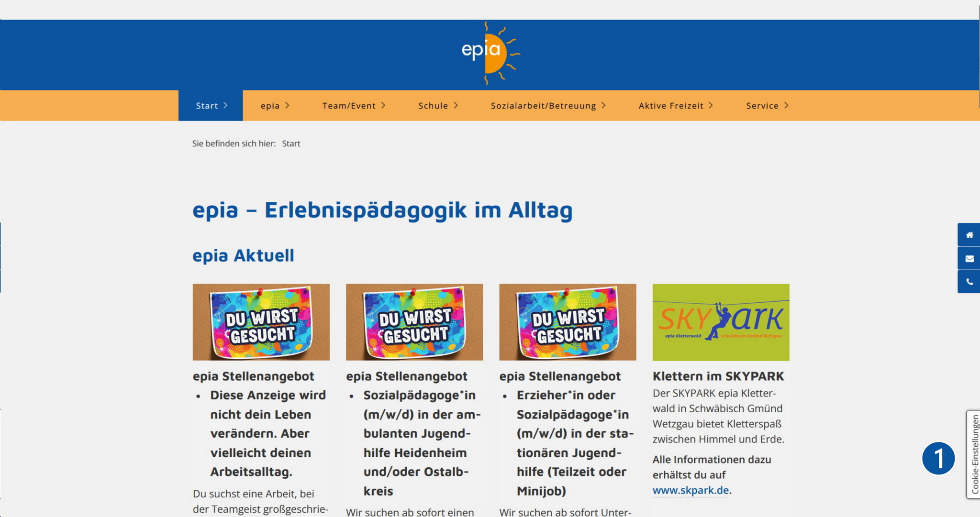Open first 'Du wirst gesucht' image

pos(261,322)
